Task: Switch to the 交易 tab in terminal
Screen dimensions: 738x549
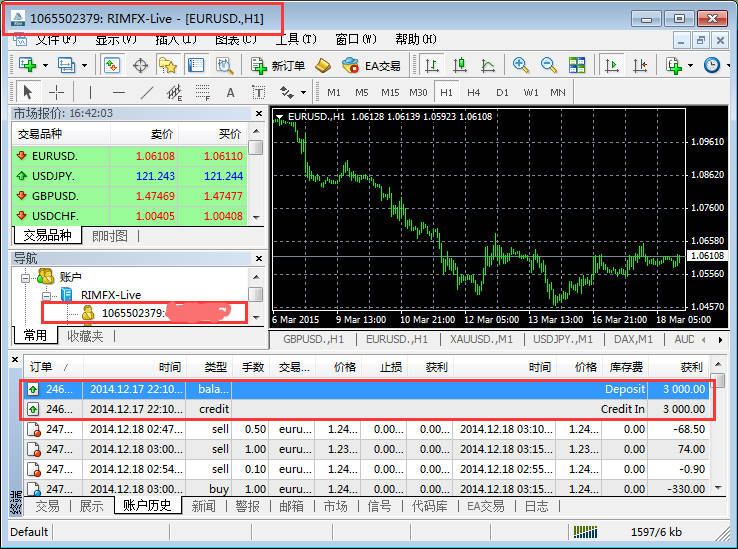Action: pos(47,506)
